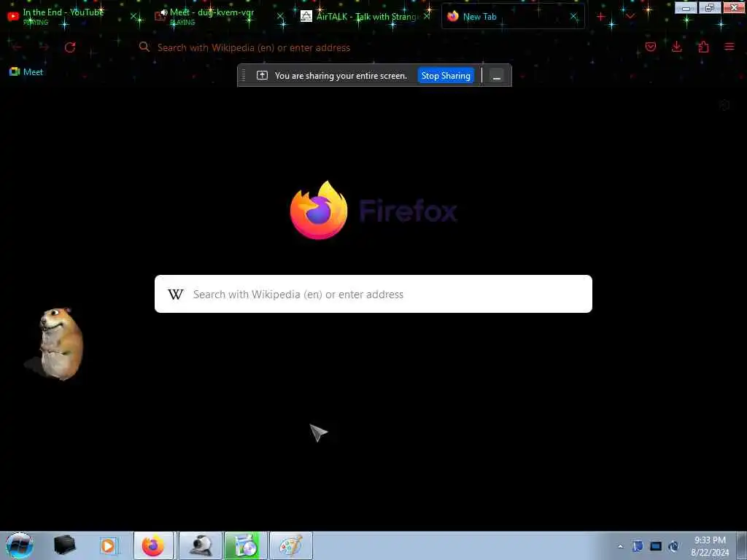Click the Wikipedia search box on the page
Screen dimensions: 747x560
point(373,294)
